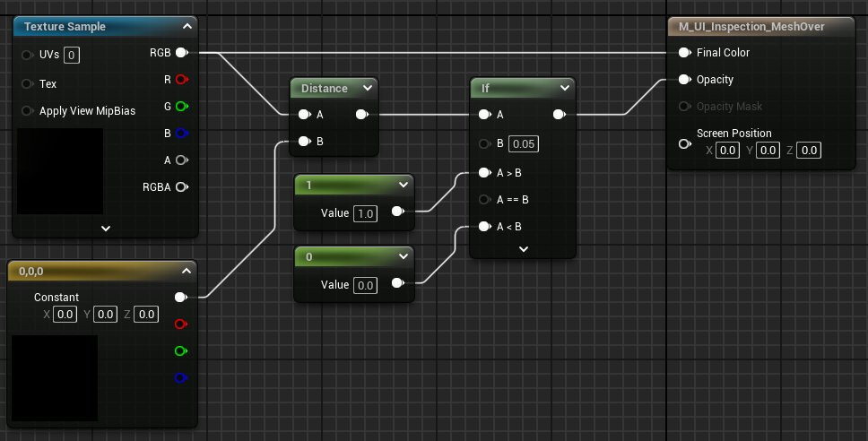Click the UVs input pin on Texture Sample

tap(27, 55)
